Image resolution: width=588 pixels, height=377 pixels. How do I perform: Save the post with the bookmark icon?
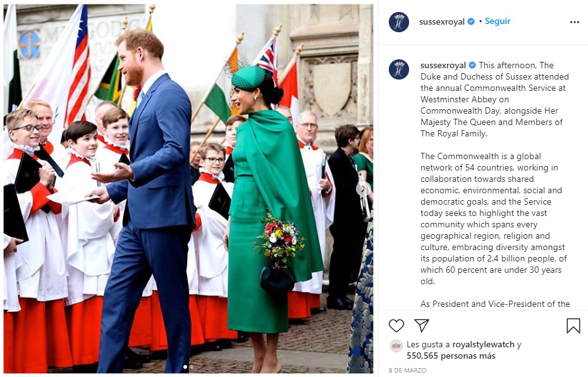tap(573, 326)
